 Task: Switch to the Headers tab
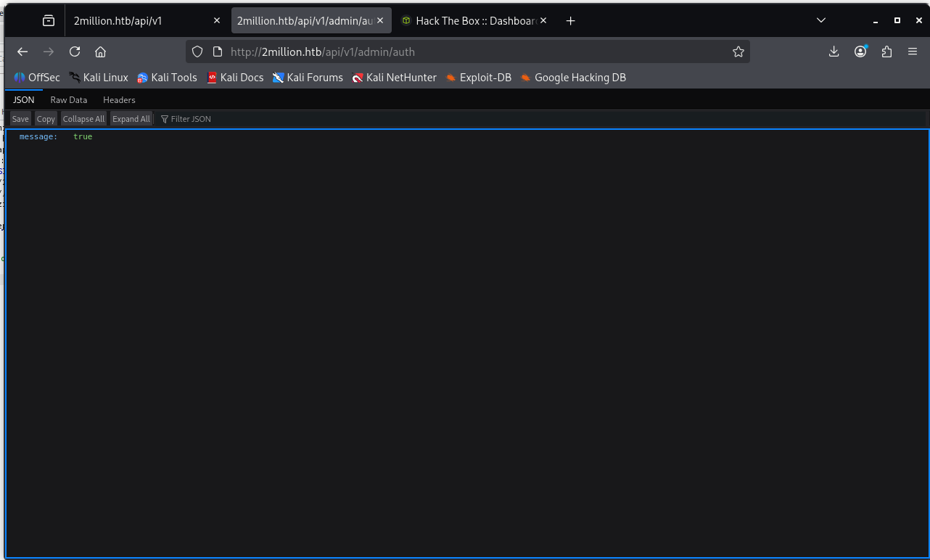tap(119, 100)
